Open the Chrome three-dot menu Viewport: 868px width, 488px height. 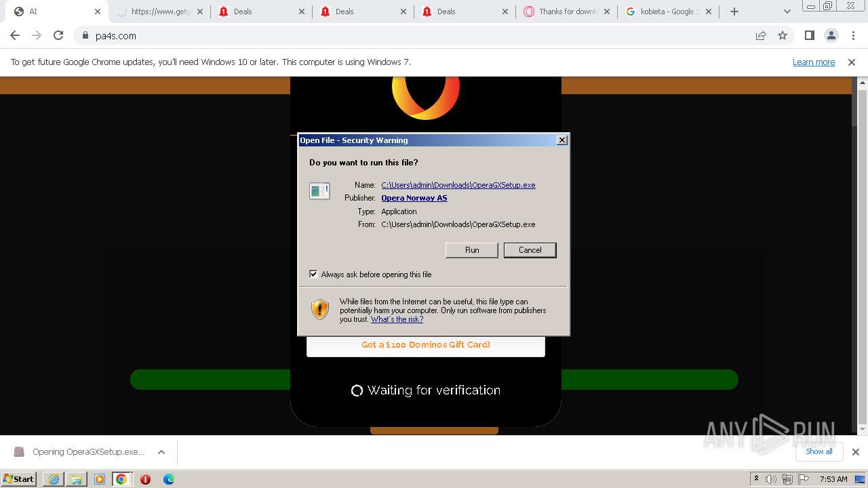(x=853, y=36)
